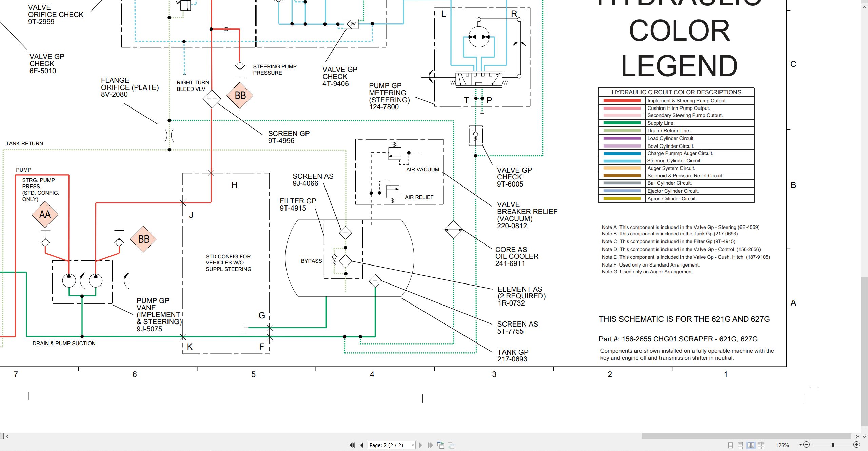The image size is (868, 451).
Task: Go forward to the next view
Action: pos(451,445)
